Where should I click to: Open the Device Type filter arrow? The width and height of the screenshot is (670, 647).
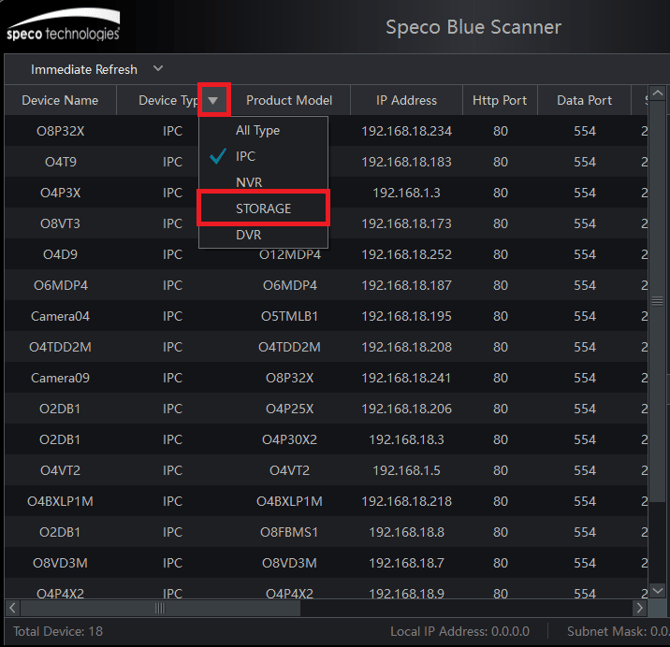point(213,100)
